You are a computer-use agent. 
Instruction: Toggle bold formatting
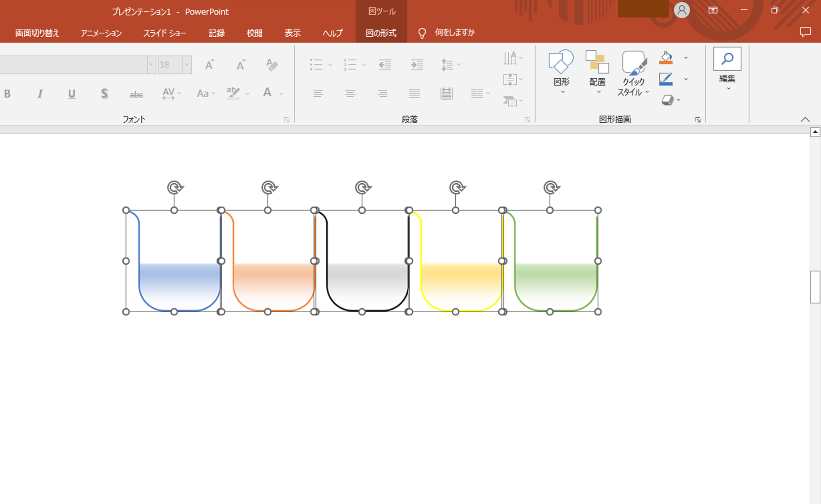(x=7, y=94)
